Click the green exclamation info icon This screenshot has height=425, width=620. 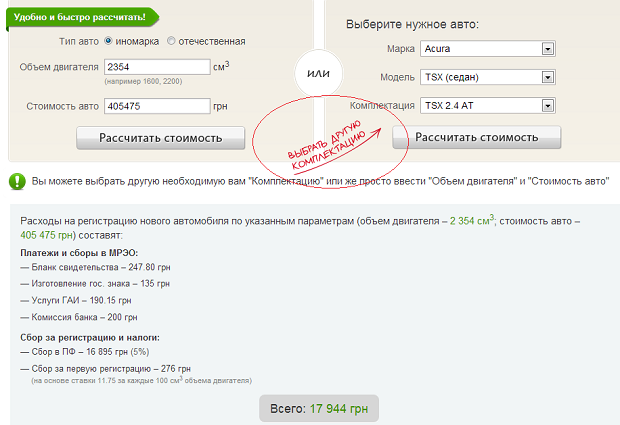point(17,181)
